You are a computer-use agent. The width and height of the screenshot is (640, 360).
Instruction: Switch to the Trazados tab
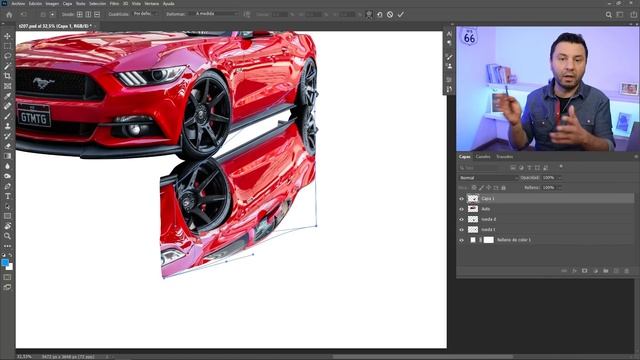[504, 157]
